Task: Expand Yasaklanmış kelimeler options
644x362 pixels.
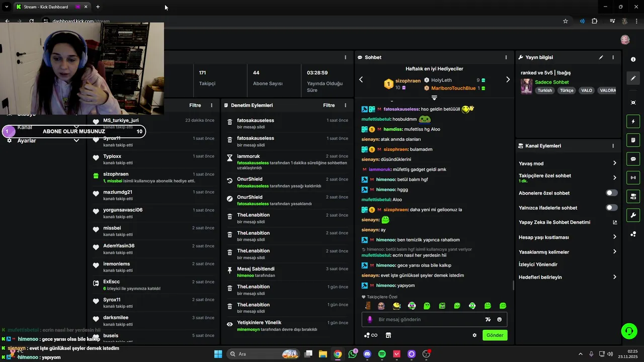Action: (x=614, y=252)
